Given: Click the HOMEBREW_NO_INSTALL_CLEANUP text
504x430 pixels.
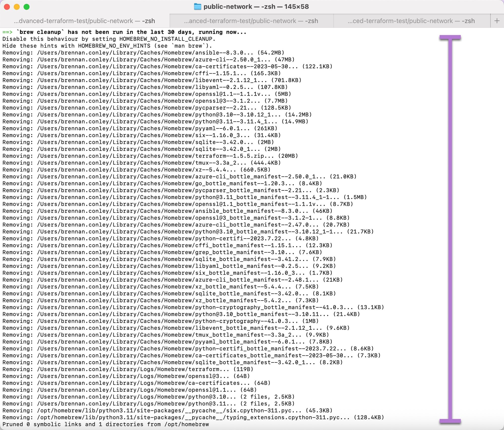Looking at the screenshot, I should tap(166, 39).
